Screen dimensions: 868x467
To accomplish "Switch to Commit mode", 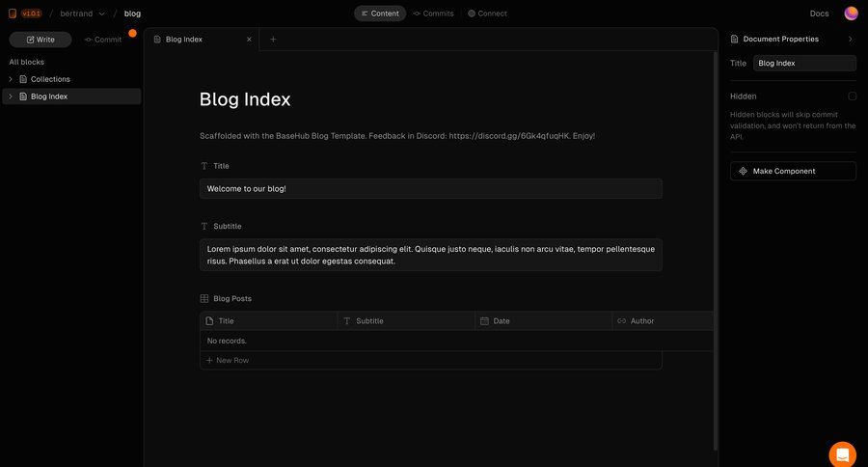I will coord(103,40).
